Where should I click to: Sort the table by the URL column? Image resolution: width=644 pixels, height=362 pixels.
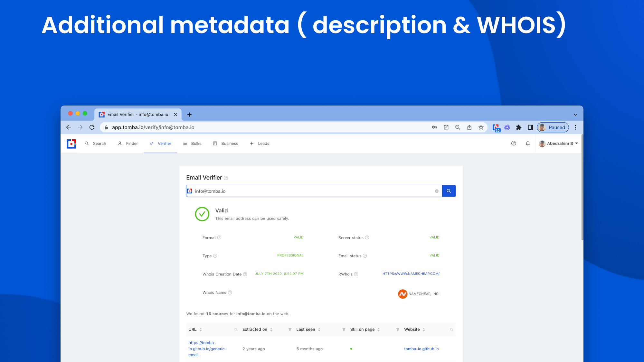pyautogui.click(x=201, y=330)
